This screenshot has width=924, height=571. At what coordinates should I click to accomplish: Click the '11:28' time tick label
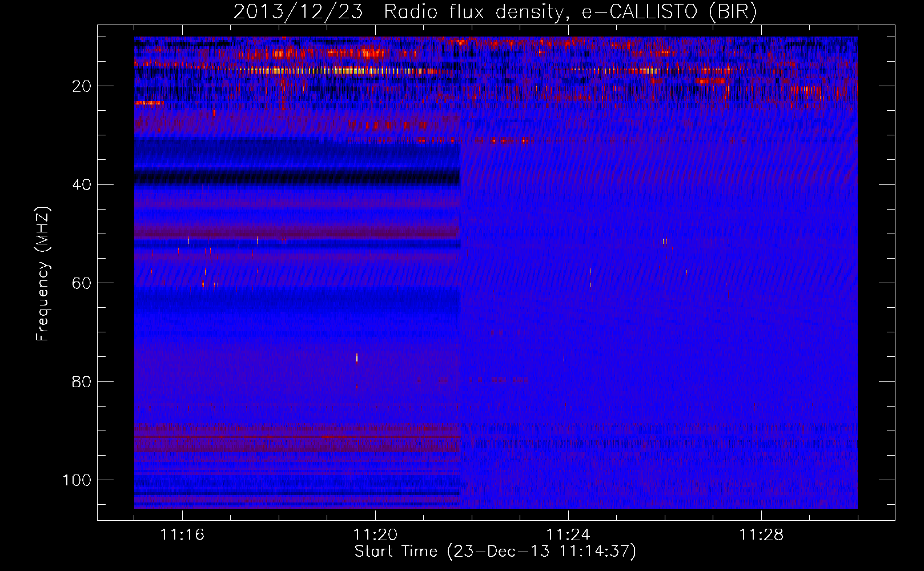coord(761,535)
